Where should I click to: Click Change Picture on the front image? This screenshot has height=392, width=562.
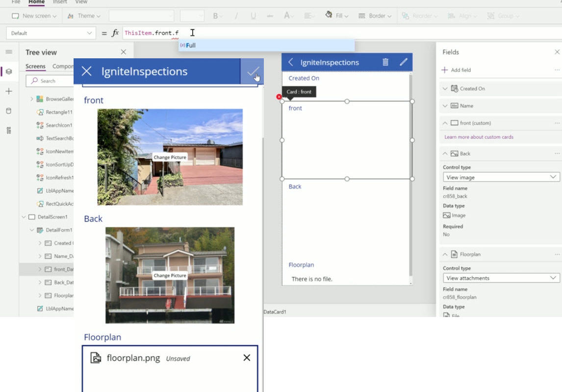tap(170, 157)
